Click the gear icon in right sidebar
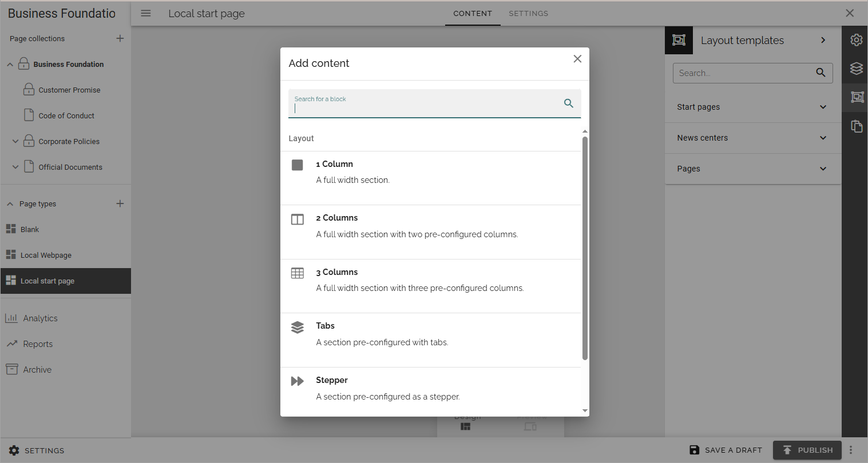The width and height of the screenshot is (868, 463). click(x=856, y=40)
